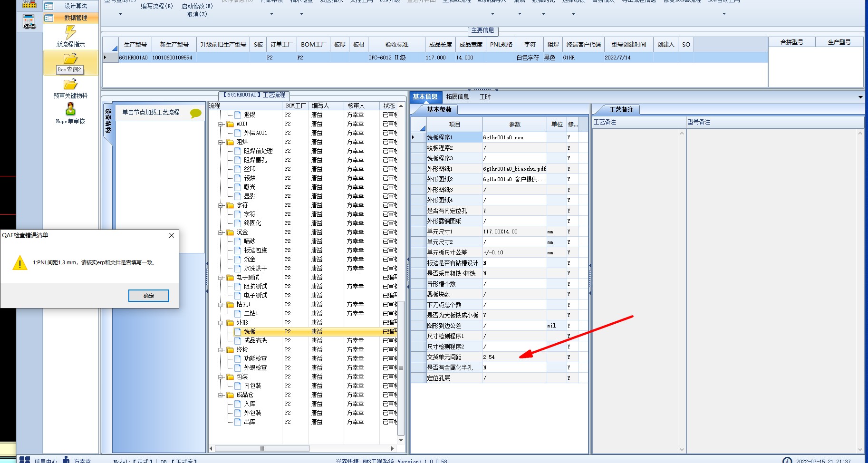Click 编写流程(R) in the toolbar
This screenshot has width=868, height=463.
156,6
